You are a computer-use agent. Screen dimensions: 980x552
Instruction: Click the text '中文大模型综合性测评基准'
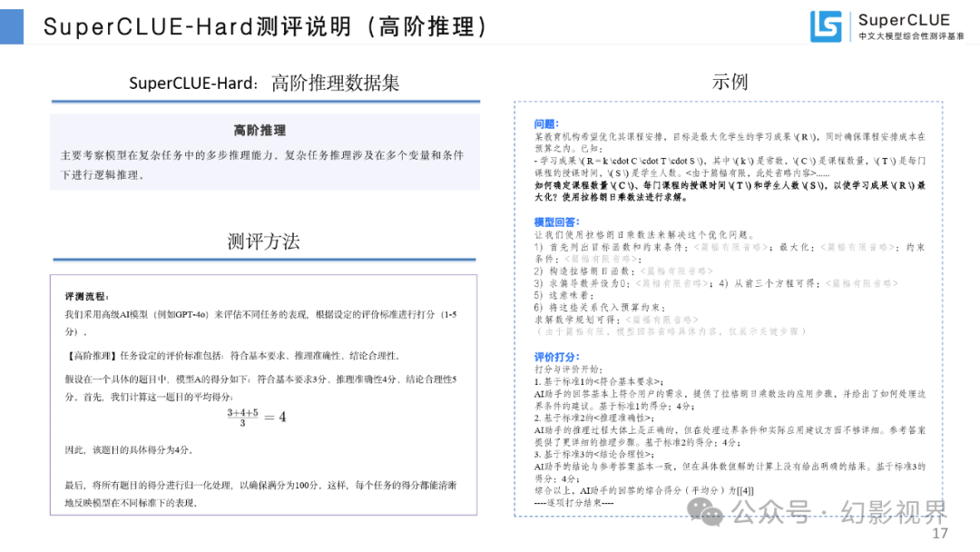point(911,36)
